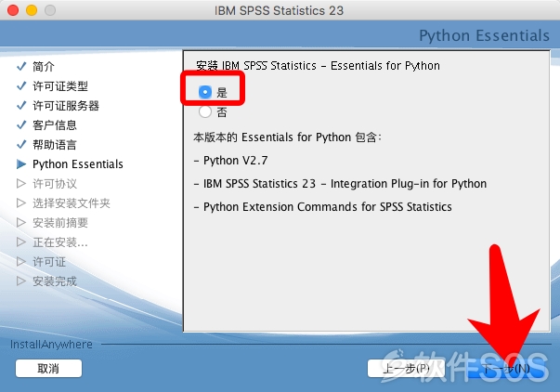Click the outline arrow beside 安装完成
Viewport: 560px width, 392px height.
pyautogui.click(x=21, y=281)
